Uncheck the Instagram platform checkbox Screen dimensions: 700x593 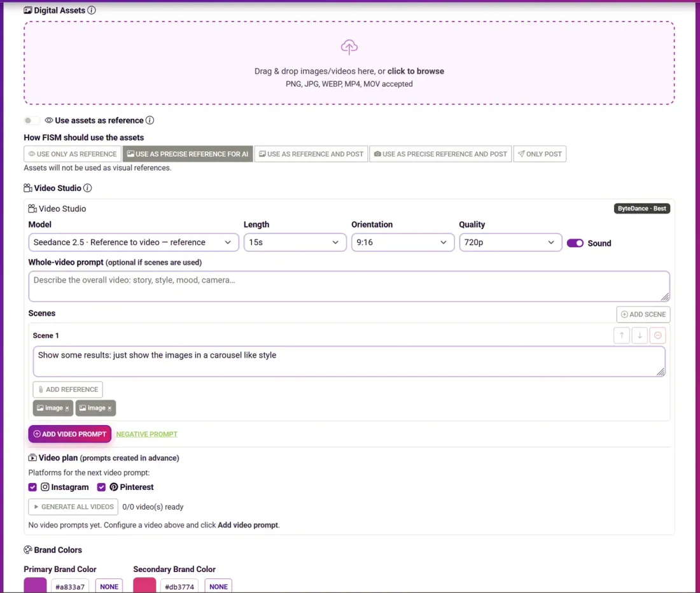[x=32, y=487]
